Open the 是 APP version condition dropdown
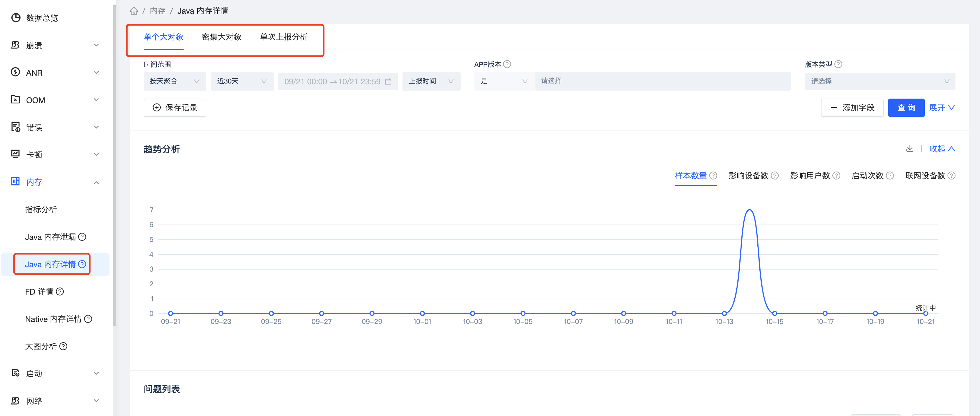 pos(504,81)
